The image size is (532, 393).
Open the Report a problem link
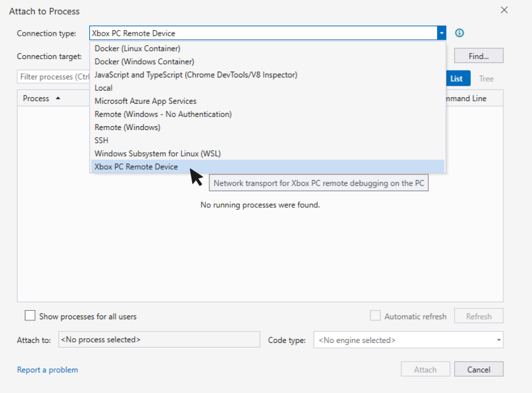tap(47, 370)
